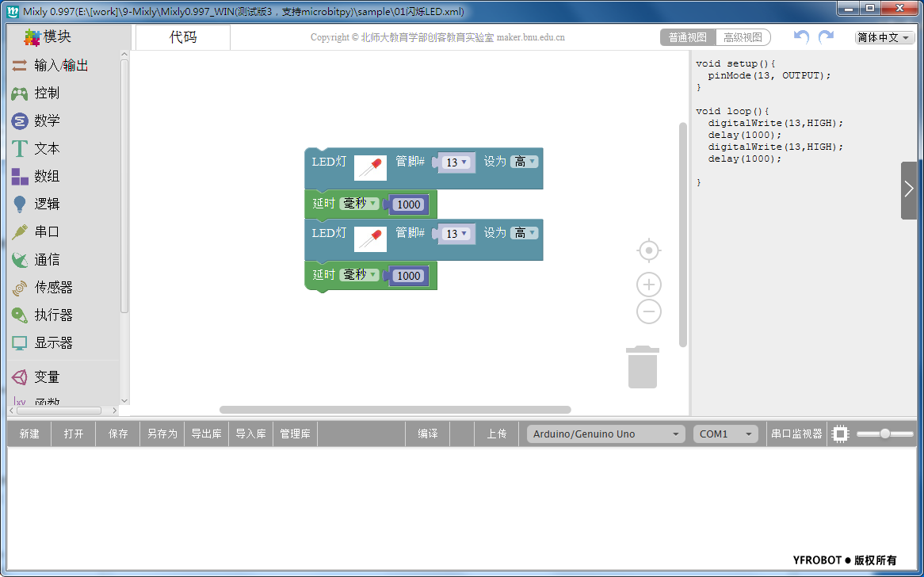Image resolution: width=924 pixels, height=577 pixels.
Task: Adjust the slider in the bottom toolbar
Action: pos(884,434)
